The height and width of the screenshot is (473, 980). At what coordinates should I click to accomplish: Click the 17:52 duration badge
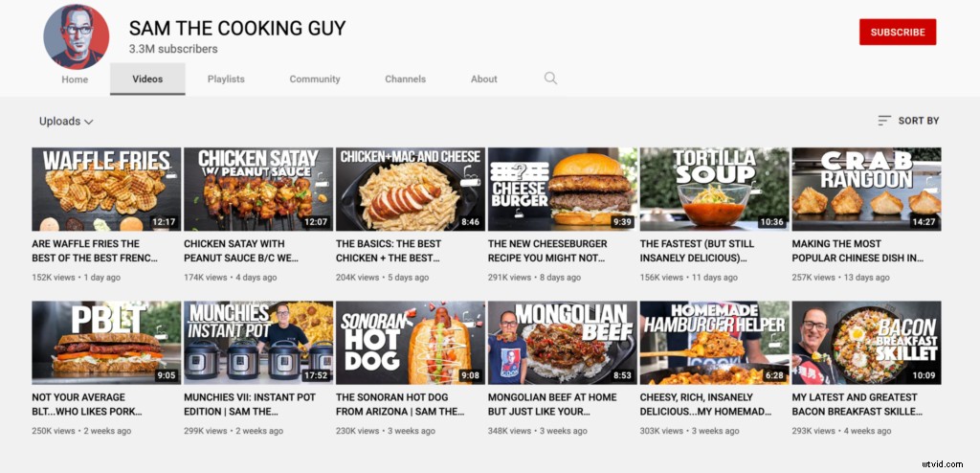click(317, 375)
